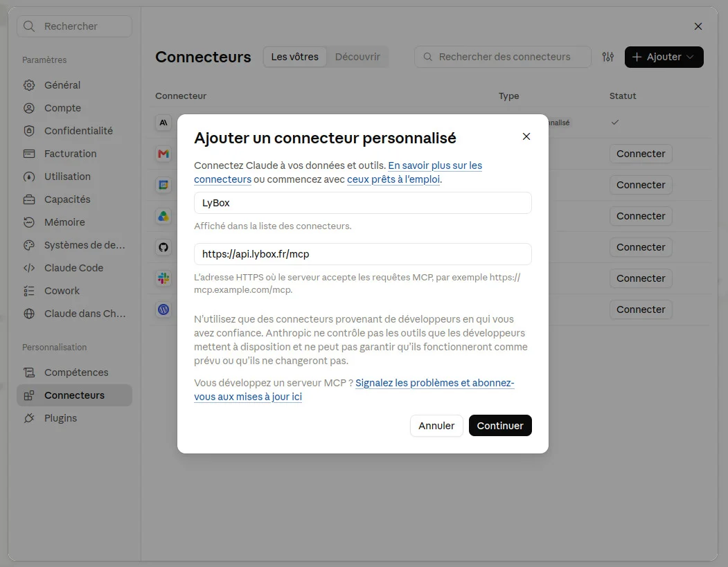Click the checkmark status in first row
Viewport: 728px width, 567px height.
[x=614, y=123]
